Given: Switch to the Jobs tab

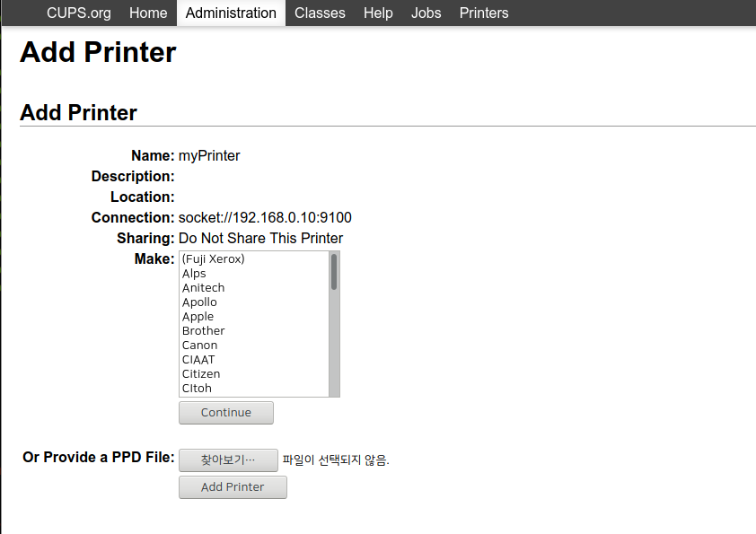Looking at the screenshot, I should 426,13.
